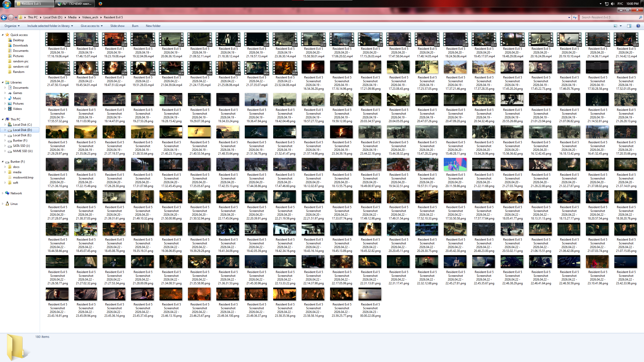Collapse the Quick access tree

coord(3,35)
